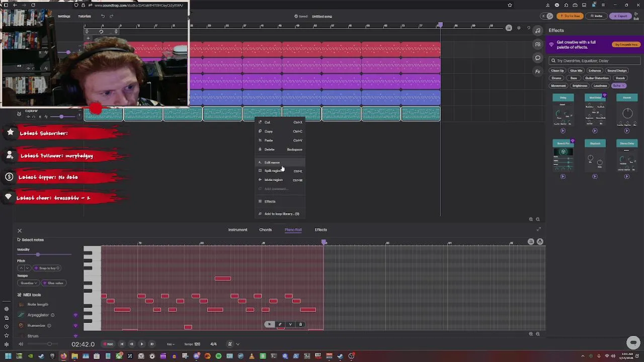Image resolution: width=644 pixels, height=362 pixels.
Task: Click the Invite button
Action: [x=597, y=16]
